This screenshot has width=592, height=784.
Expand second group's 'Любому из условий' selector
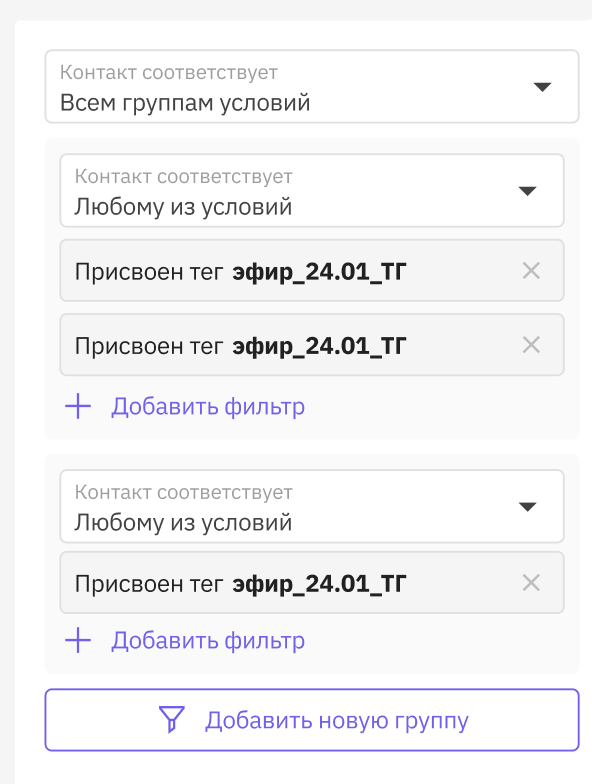tap(312, 506)
